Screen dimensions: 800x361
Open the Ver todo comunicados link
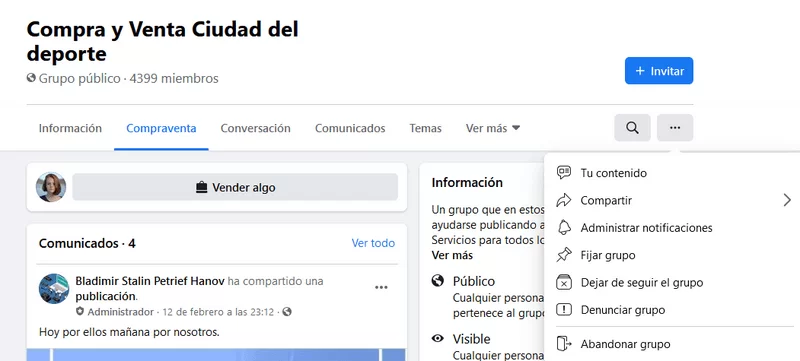click(373, 243)
